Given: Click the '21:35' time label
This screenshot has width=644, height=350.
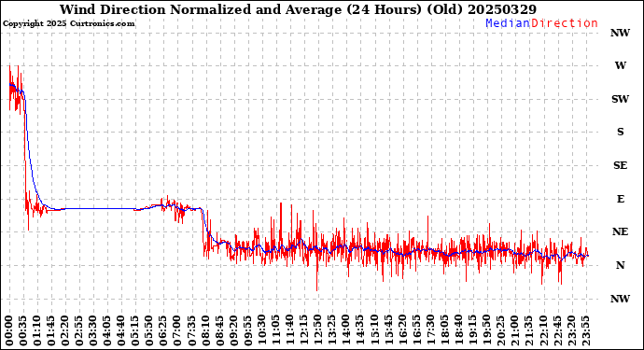Looking at the screenshot, I should point(528,330).
